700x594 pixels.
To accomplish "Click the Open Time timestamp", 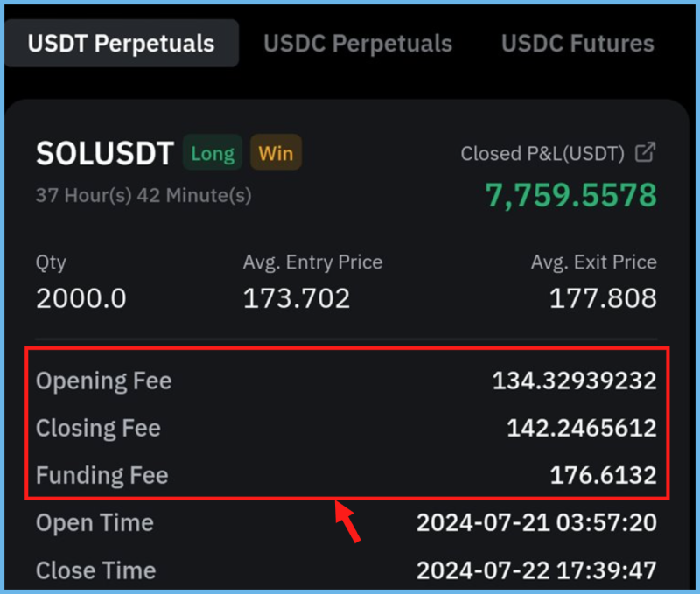I will point(536,522).
